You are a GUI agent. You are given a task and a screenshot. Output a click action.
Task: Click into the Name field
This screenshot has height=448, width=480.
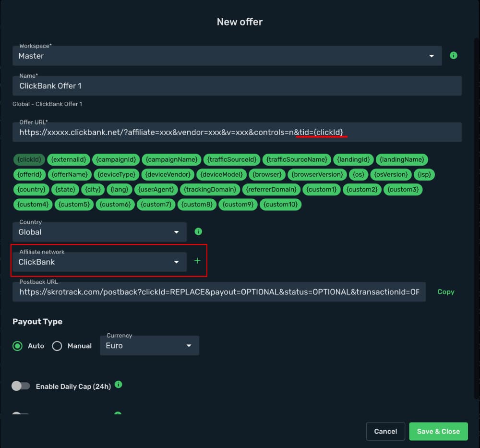237,86
